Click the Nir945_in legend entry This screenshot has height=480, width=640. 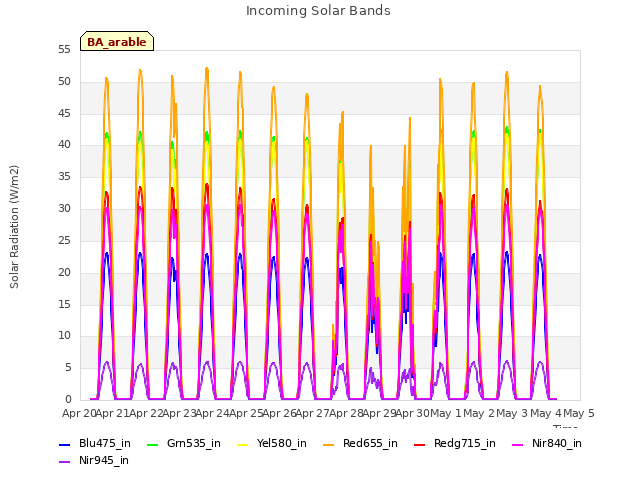tap(94, 460)
